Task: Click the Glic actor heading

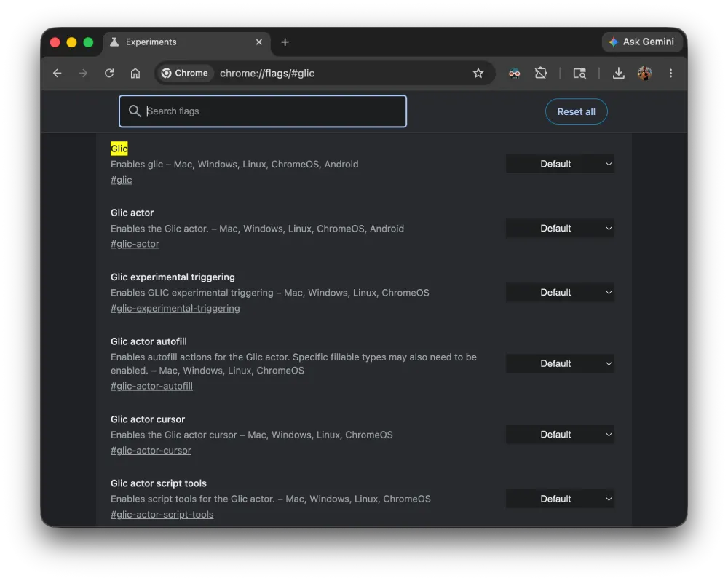Action: coord(132,213)
